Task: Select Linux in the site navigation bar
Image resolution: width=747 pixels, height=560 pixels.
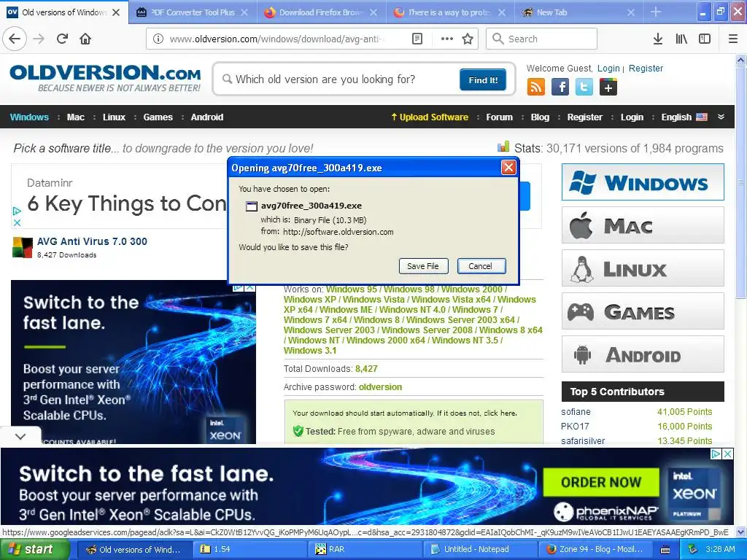Action: click(115, 117)
